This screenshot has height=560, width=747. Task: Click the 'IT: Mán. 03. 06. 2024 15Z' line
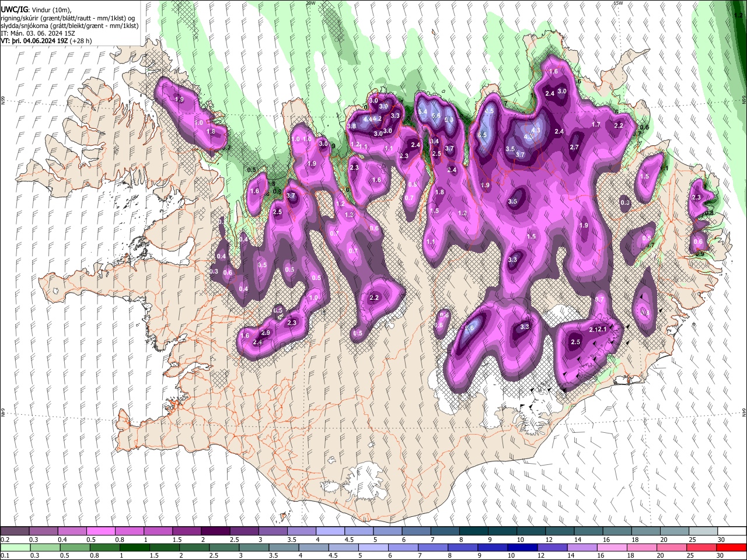(x=39, y=33)
